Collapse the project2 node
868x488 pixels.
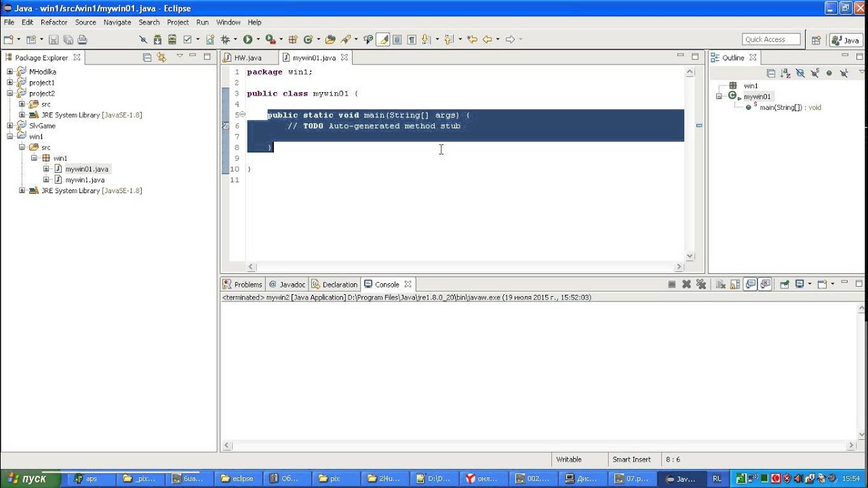10,93
